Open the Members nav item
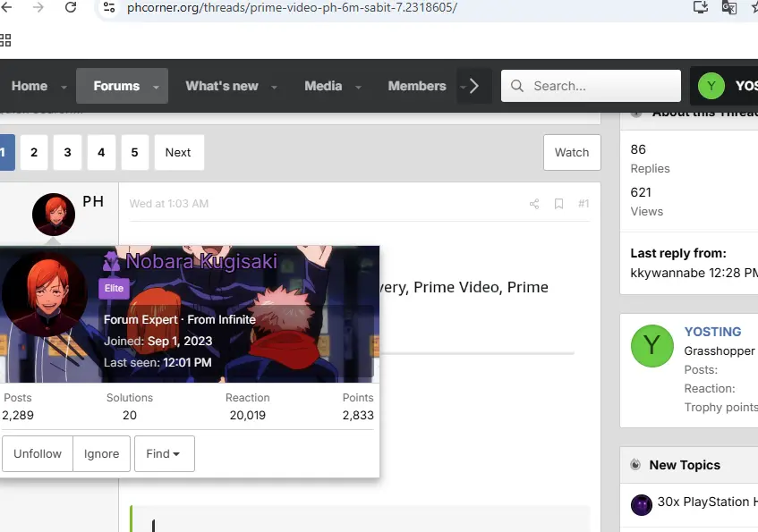 (417, 86)
